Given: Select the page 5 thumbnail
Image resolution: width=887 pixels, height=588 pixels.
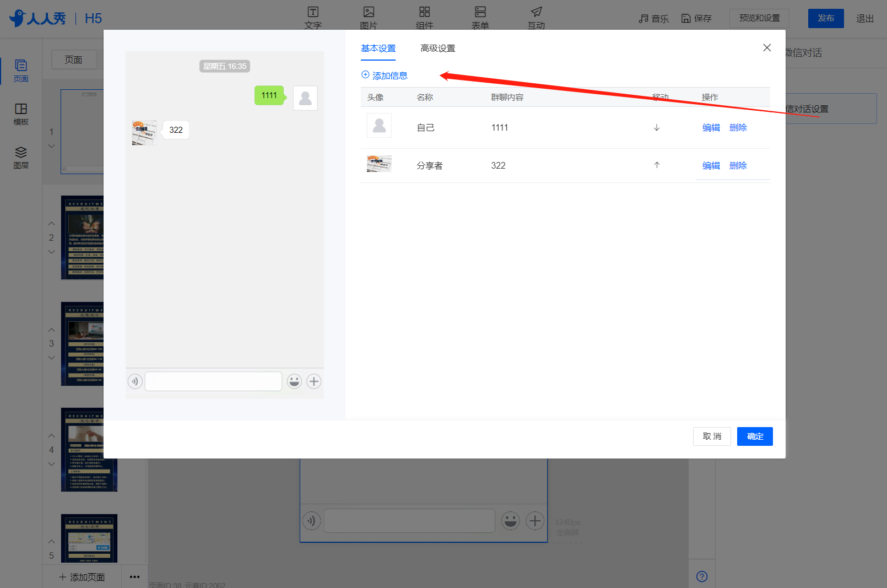Looking at the screenshot, I should pos(89,538).
